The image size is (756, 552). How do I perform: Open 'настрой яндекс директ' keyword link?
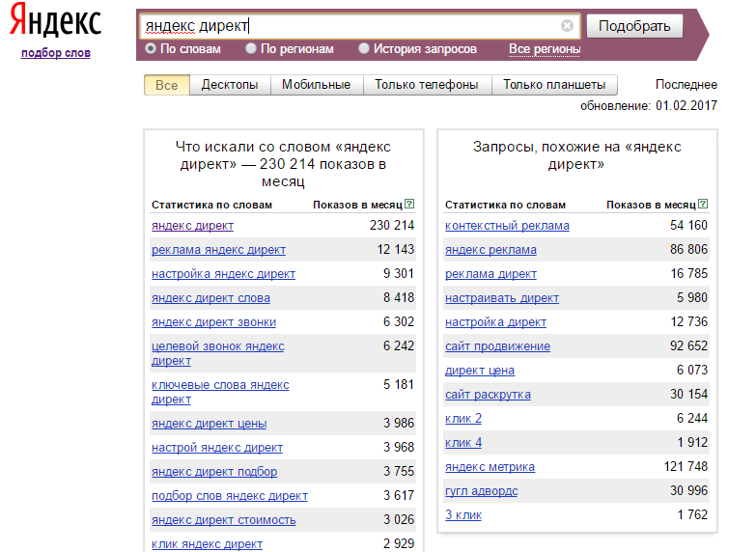(x=217, y=448)
